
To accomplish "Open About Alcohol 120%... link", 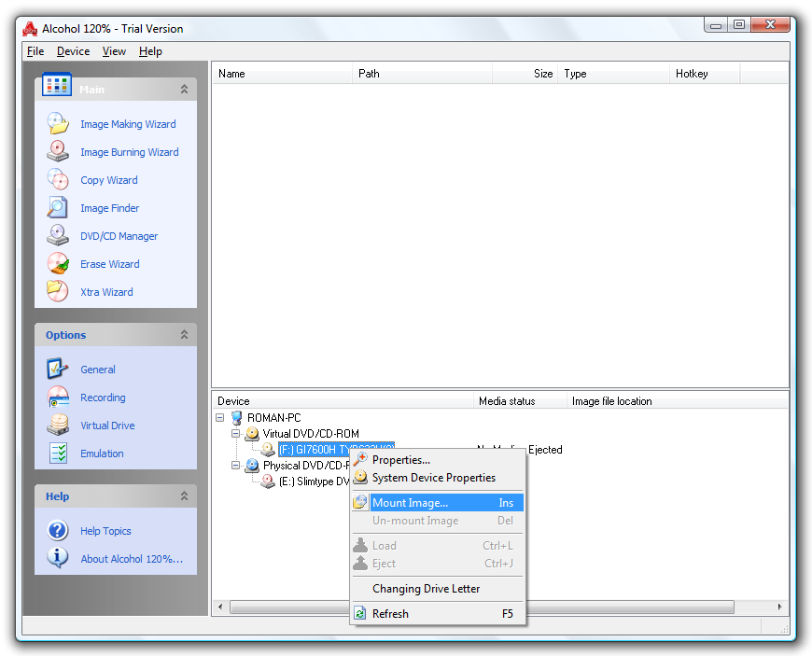I will pyautogui.click(x=132, y=559).
